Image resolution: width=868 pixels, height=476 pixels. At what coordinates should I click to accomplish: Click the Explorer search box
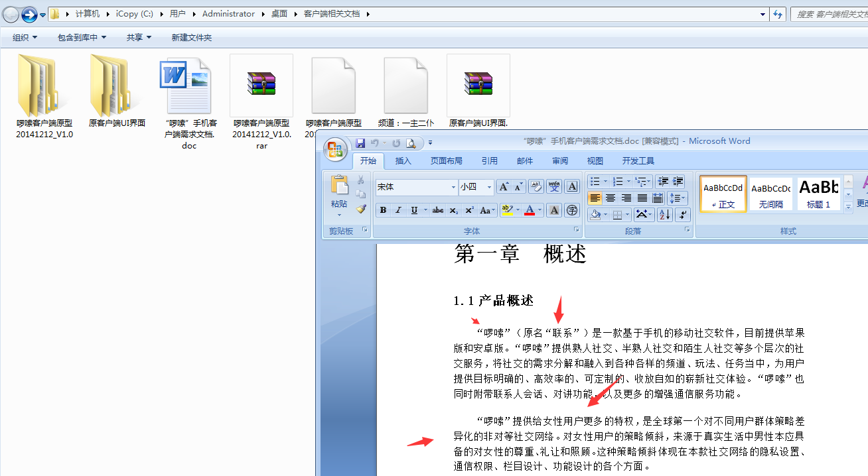click(x=830, y=14)
